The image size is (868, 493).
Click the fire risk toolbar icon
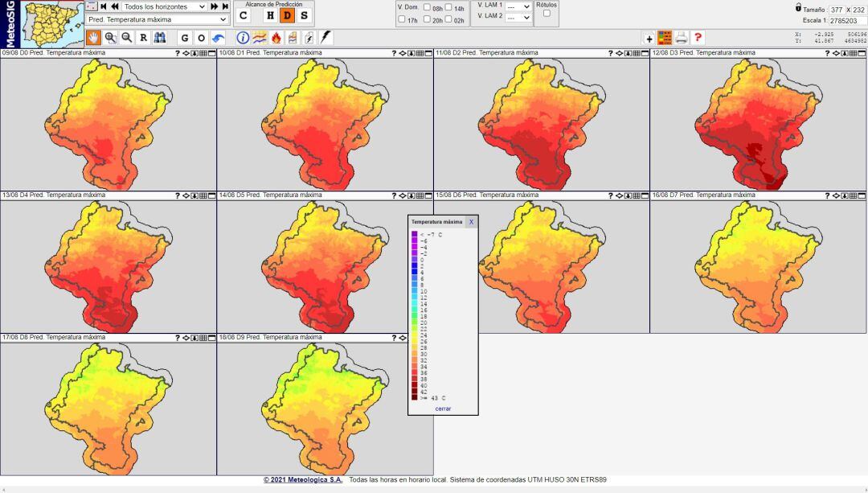(x=277, y=36)
